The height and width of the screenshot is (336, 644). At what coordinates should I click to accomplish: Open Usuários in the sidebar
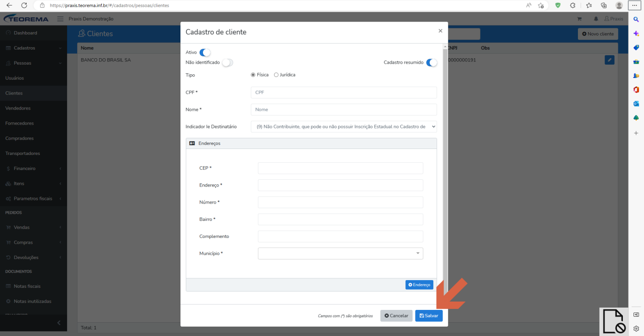click(x=34, y=78)
